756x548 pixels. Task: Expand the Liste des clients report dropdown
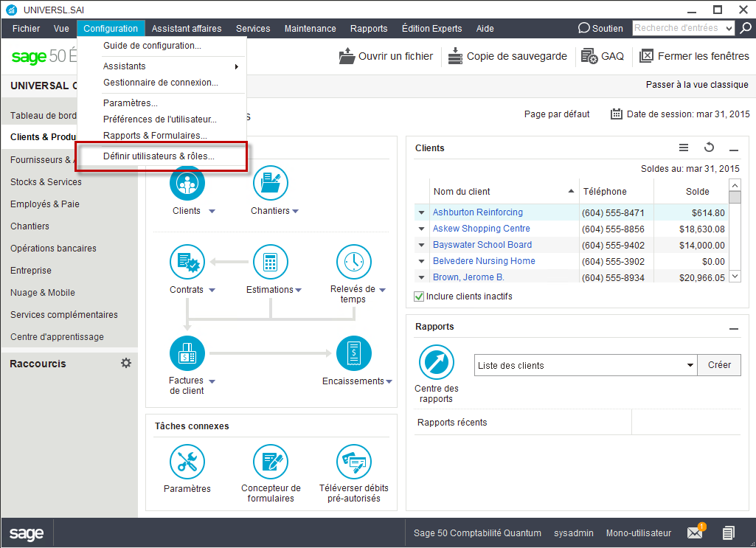pos(690,365)
